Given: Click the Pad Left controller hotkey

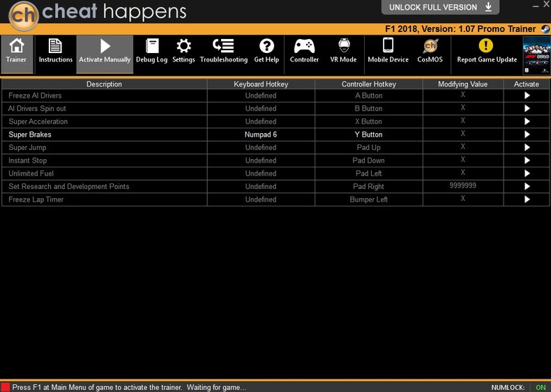Looking at the screenshot, I should click(369, 173).
